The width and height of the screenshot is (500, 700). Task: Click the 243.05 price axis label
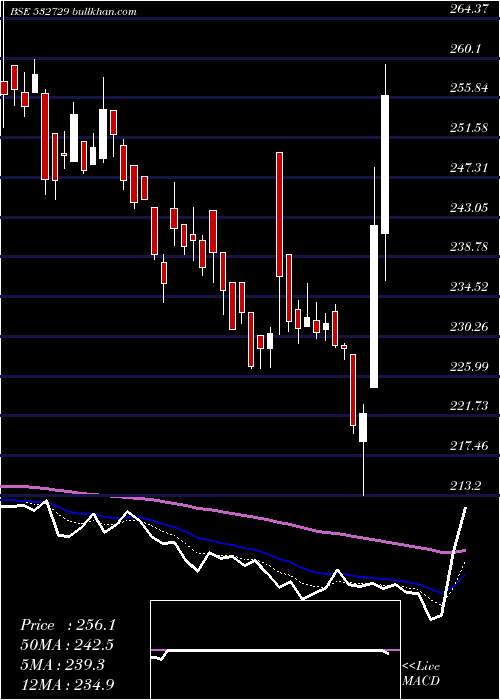coord(469,208)
